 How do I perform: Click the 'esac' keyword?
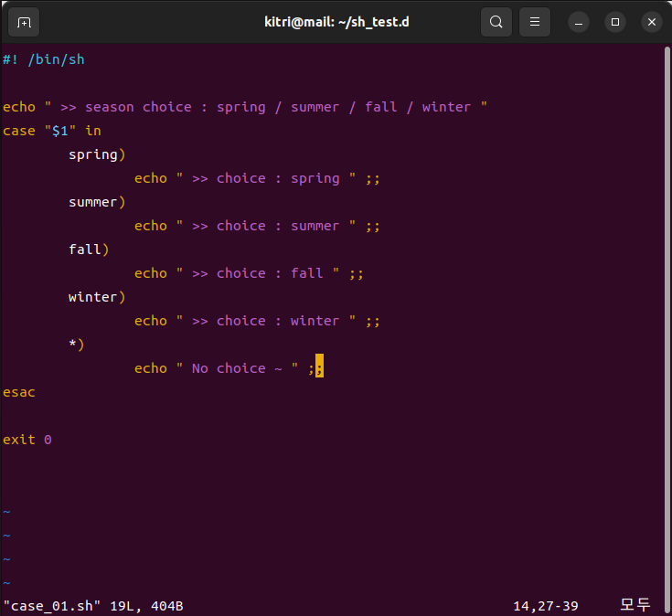pos(19,392)
